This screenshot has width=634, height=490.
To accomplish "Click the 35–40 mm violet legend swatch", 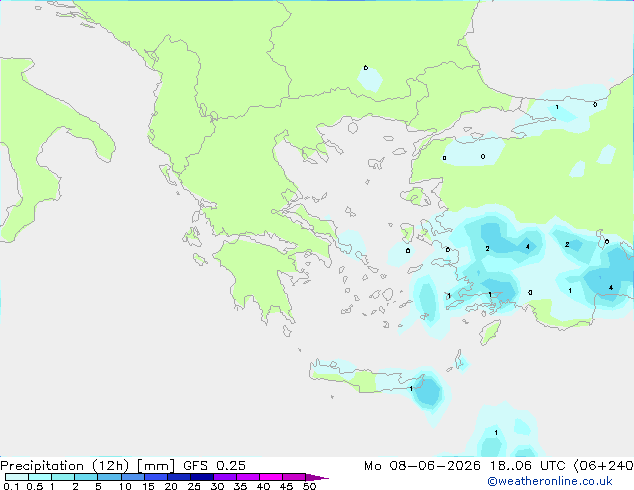I will (248, 477).
